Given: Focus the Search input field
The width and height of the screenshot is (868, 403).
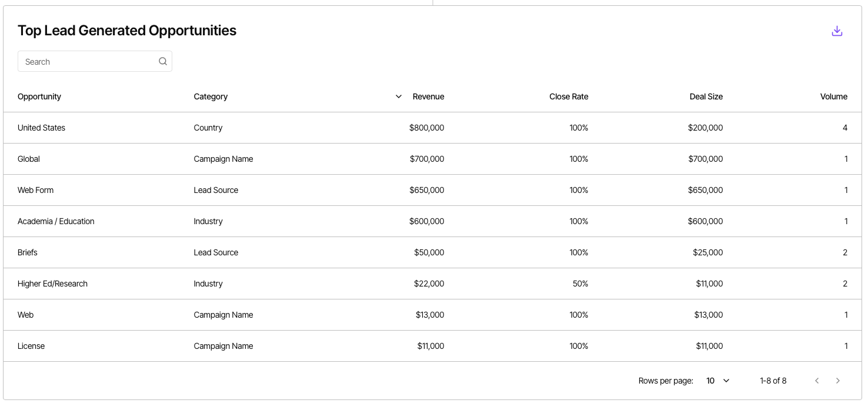Looking at the screenshot, I should (x=95, y=61).
